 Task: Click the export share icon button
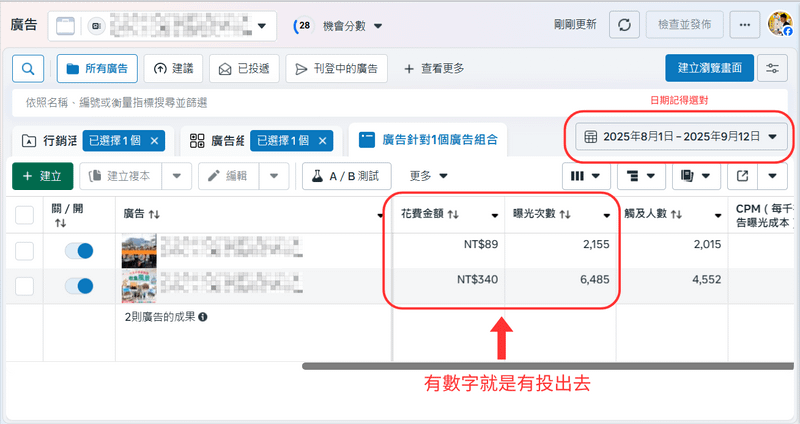coord(744,176)
